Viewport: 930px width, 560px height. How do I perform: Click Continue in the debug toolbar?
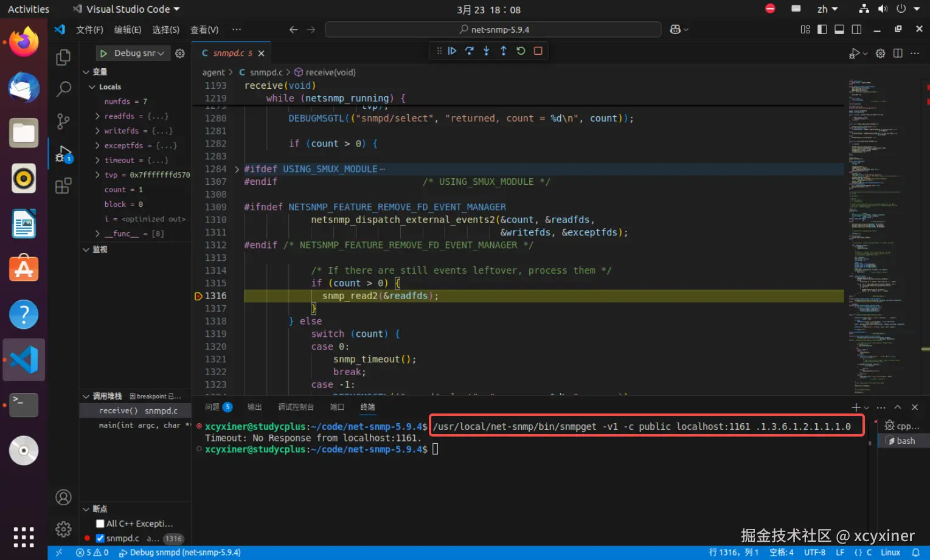[452, 51]
